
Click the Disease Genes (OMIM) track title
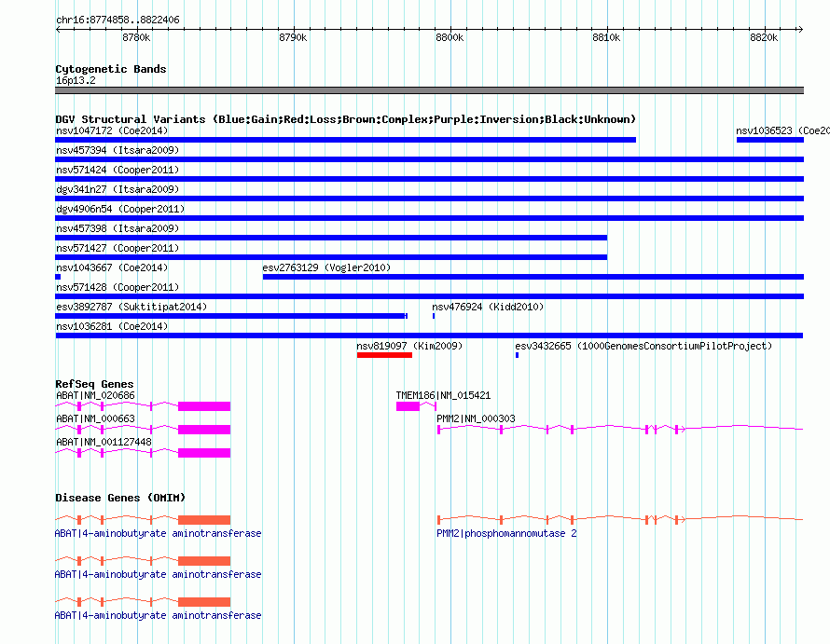120,498
